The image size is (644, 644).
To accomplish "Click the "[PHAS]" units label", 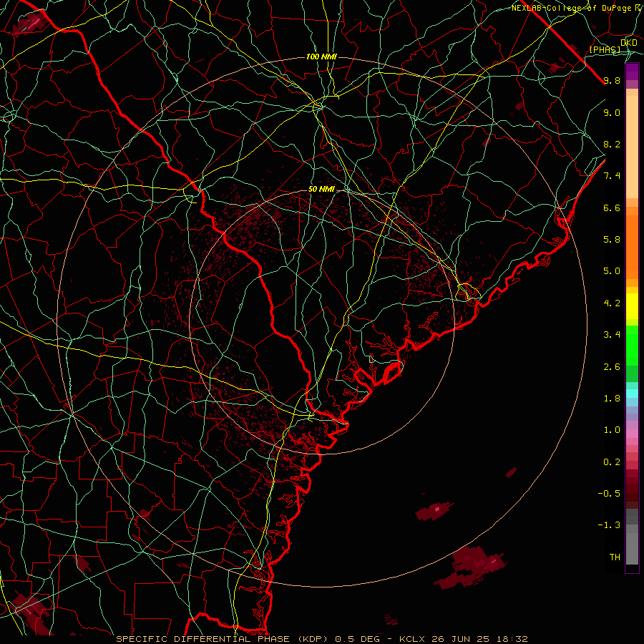I will click(605, 50).
